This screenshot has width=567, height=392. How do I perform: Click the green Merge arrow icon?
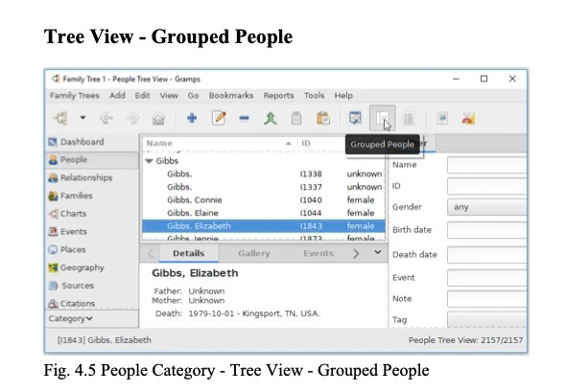[x=271, y=118]
